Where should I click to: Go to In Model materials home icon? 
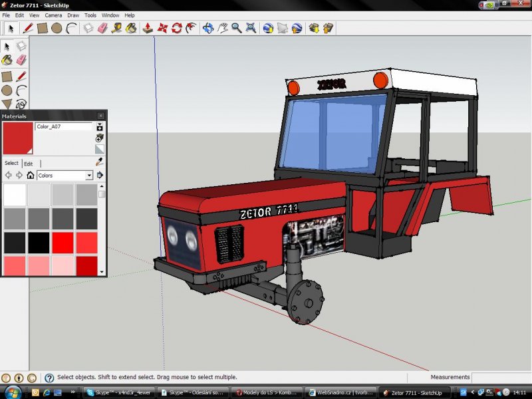pos(30,176)
